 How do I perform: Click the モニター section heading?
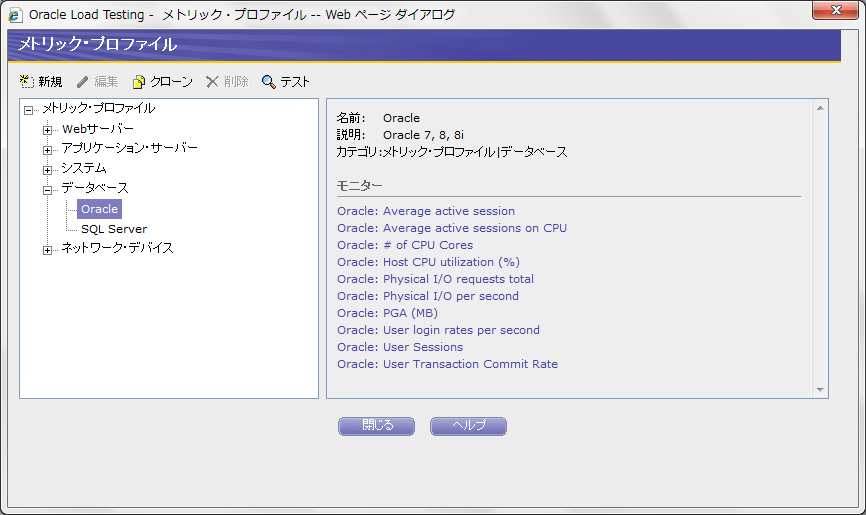360,186
